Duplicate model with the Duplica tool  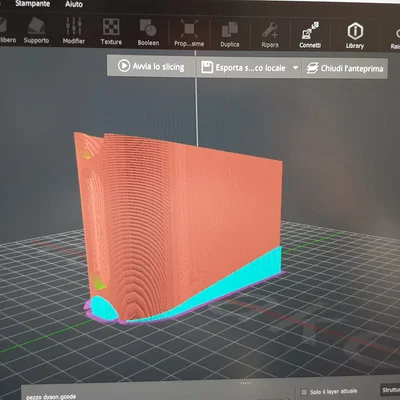pyautogui.click(x=230, y=34)
